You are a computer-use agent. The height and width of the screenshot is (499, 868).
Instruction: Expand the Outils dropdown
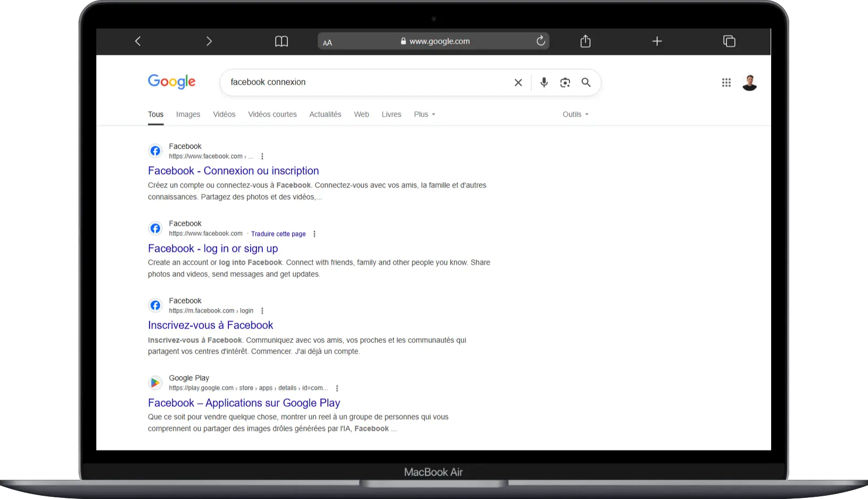pos(575,114)
